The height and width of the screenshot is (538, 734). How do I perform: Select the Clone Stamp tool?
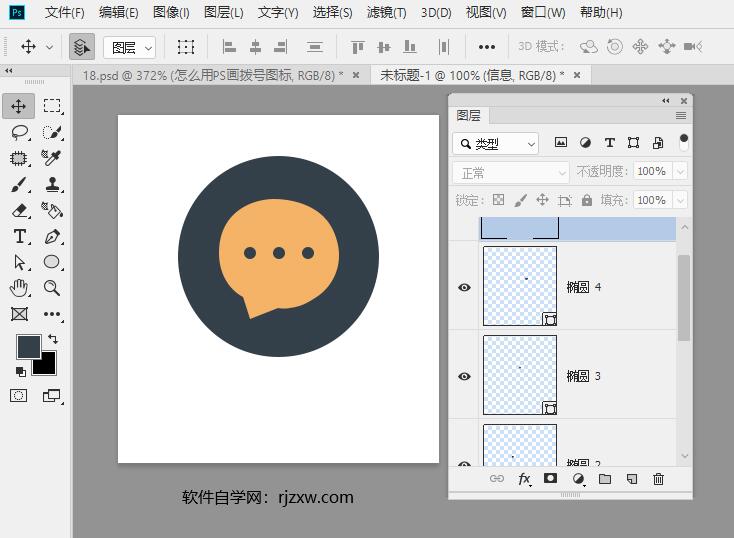52,184
